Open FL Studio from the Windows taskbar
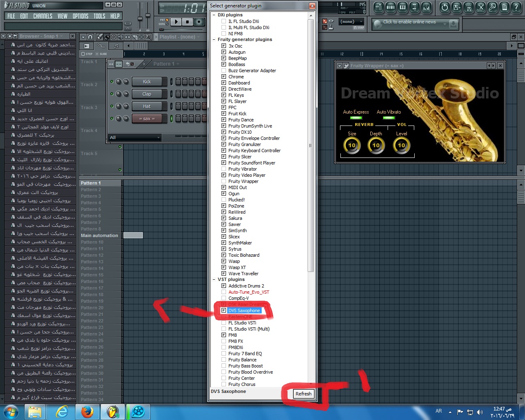This screenshot has width=525, height=420. [112, 412]
